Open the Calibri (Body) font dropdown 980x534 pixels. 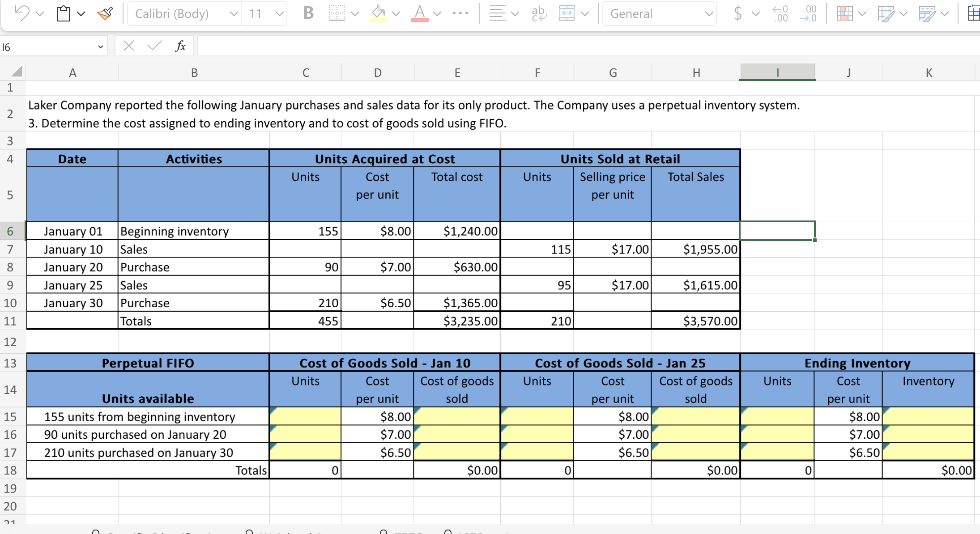point(233,13)
